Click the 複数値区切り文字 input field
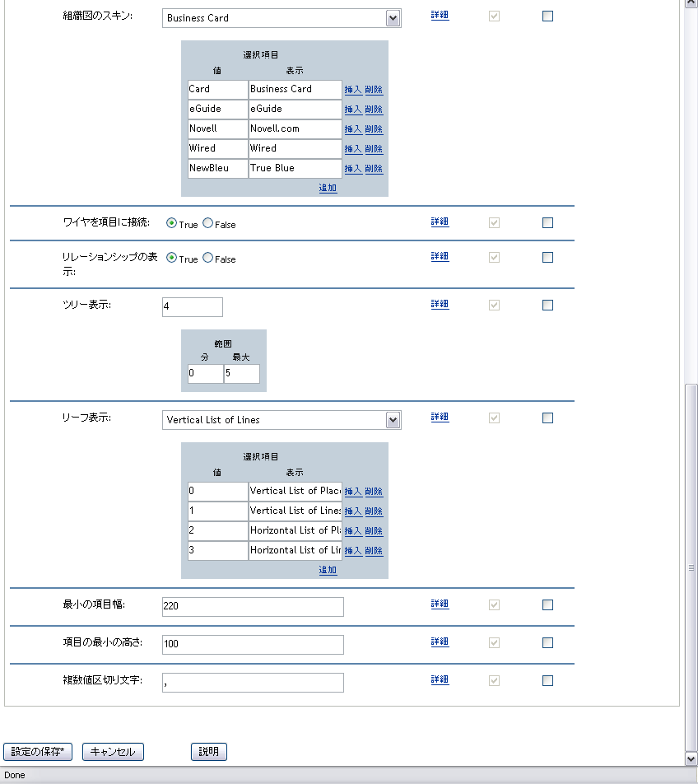The image size is (698, 784). (x=253, y=683)
